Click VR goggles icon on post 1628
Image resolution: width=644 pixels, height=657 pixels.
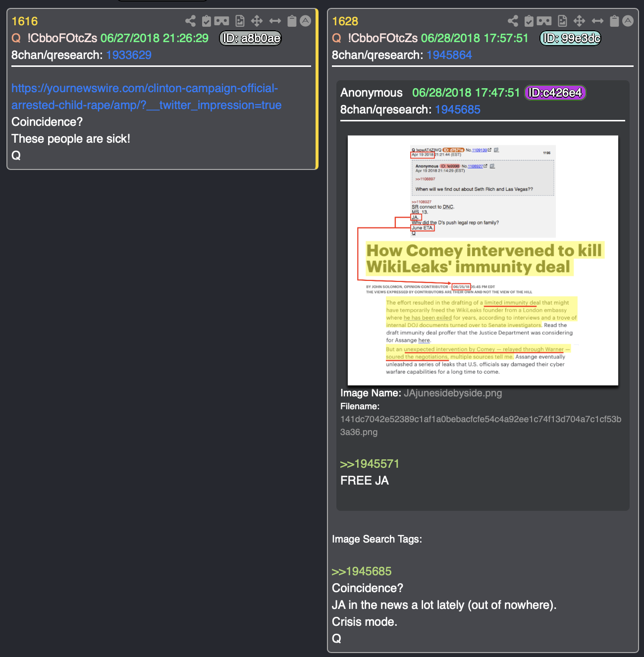[x=544, y=21]
